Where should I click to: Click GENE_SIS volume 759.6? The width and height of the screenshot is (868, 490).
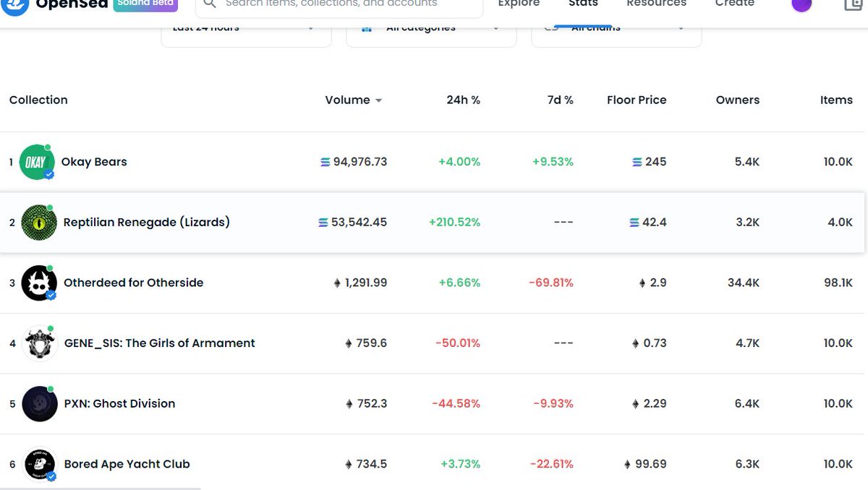coord(366,343)
